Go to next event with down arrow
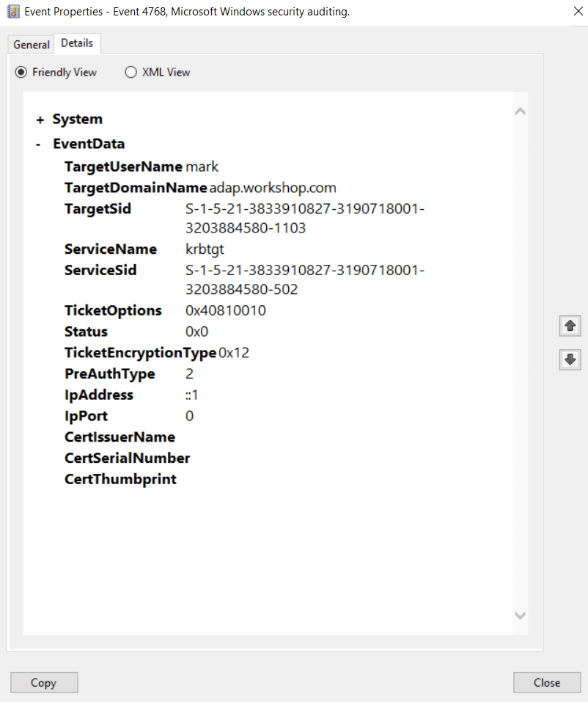Image resolution: width=588 pixels, height=702 pixels. click(x=570, y=359)
